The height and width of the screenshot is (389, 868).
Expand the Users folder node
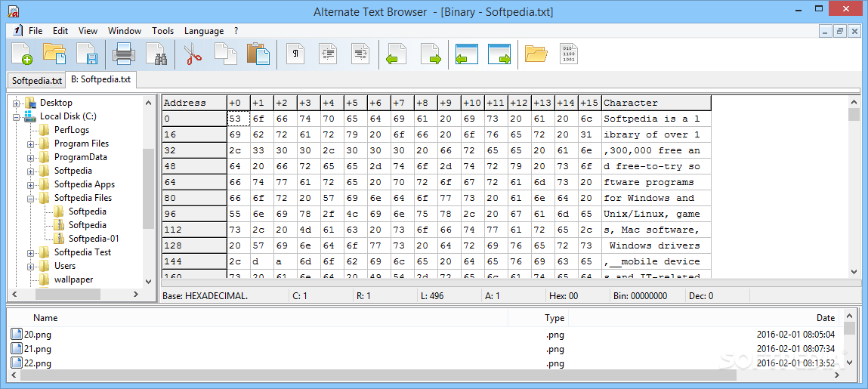pyautogui.click(x=30, y=266)
